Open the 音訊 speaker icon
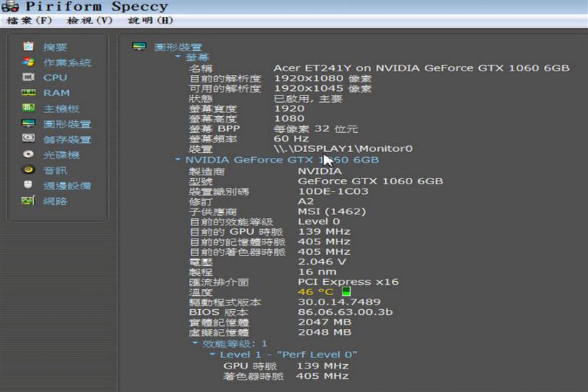The width and height of the screenshot is (588, 392). tap(28, 170)
